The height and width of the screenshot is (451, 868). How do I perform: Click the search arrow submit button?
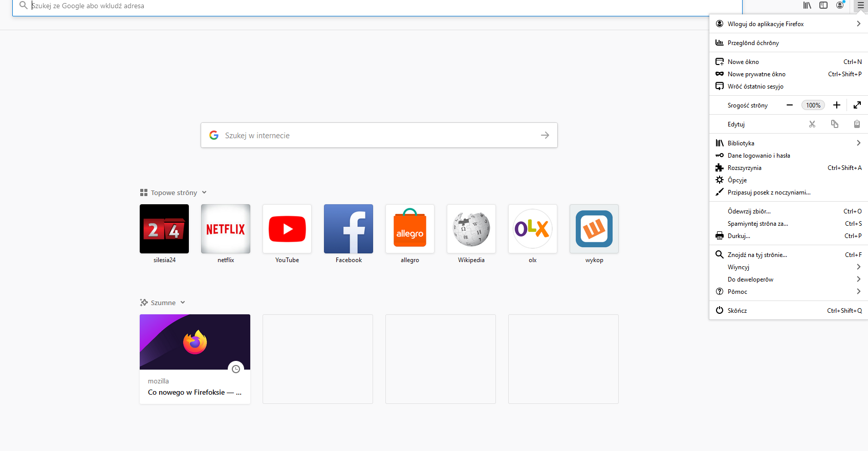click(x=545, y=135)
